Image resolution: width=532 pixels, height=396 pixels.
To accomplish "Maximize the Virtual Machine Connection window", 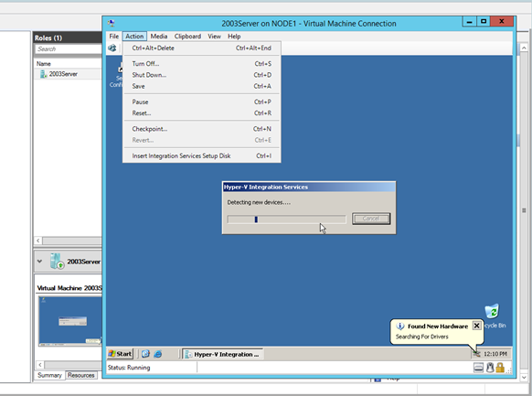I will [x=484, y=21].
